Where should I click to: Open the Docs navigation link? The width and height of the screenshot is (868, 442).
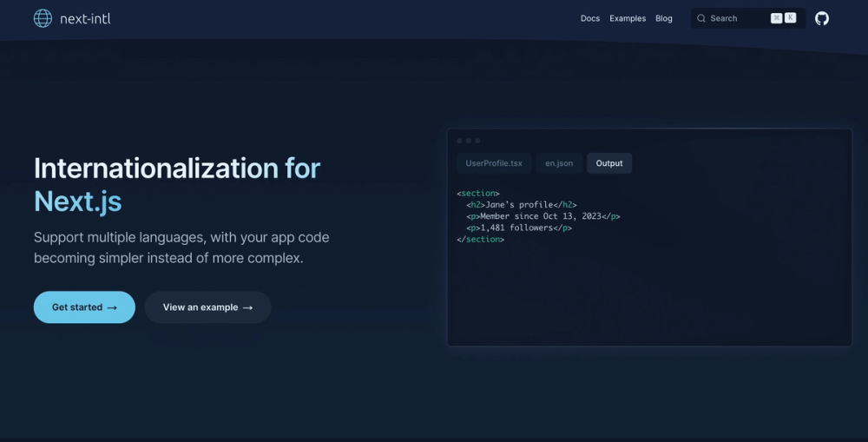(x=590, y=18)
